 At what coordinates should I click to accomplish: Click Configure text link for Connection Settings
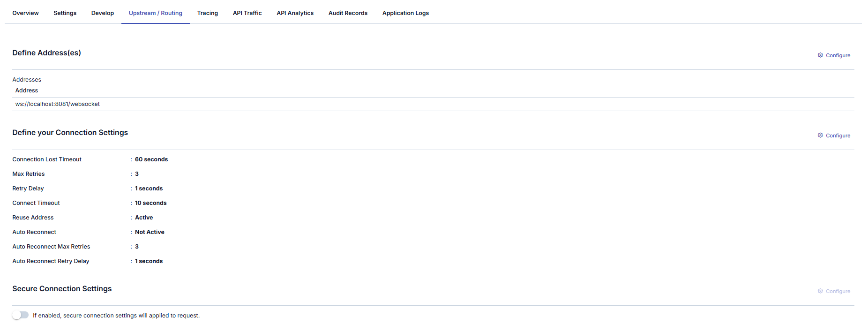[x=838, y=136]
